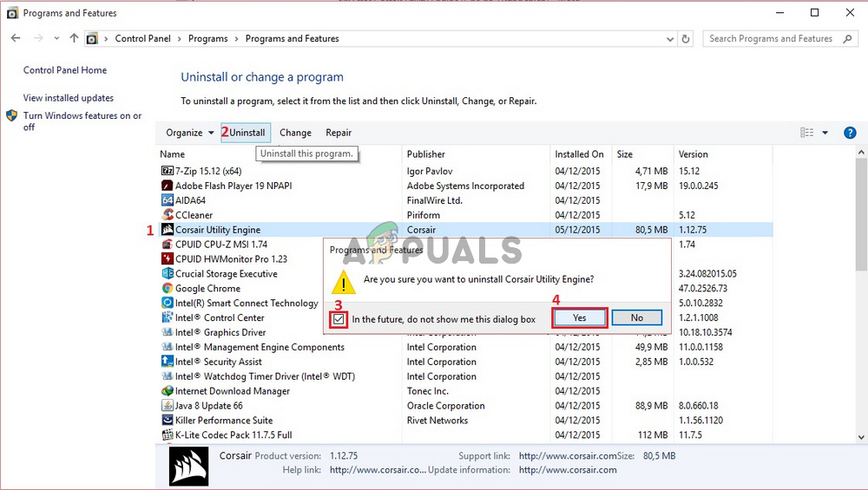
Task: Click the scroll down arrow
Action: point(861,437)
